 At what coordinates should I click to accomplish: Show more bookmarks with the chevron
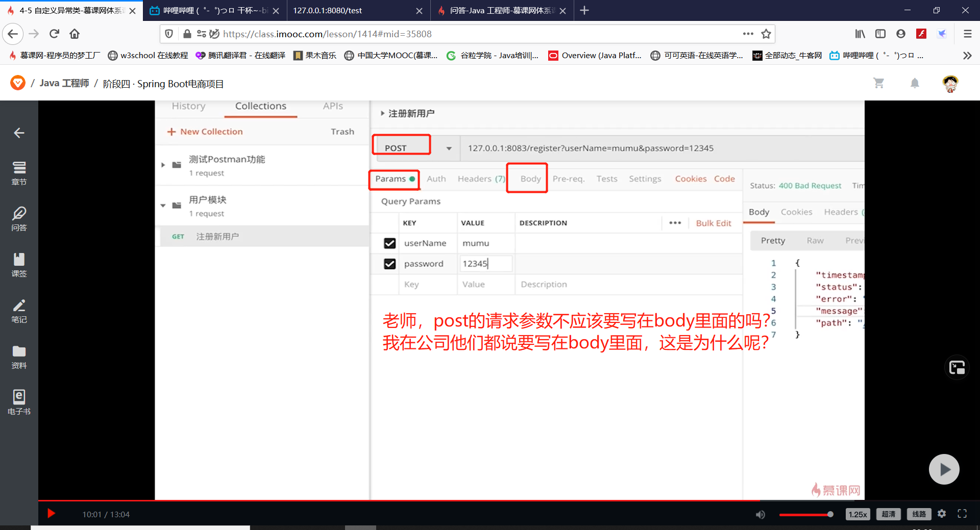967,55
